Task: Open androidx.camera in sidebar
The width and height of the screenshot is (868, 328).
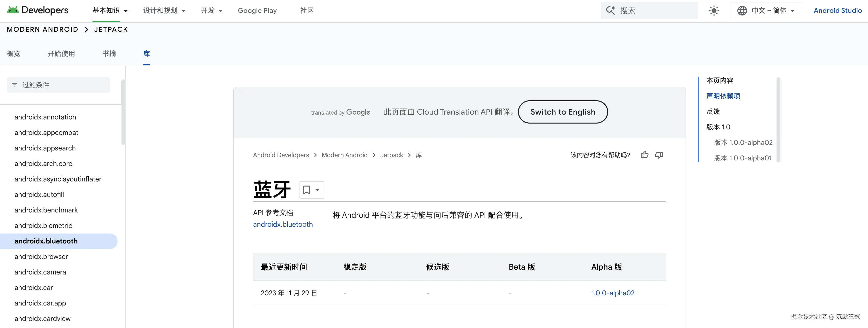Action: [40, 272]
